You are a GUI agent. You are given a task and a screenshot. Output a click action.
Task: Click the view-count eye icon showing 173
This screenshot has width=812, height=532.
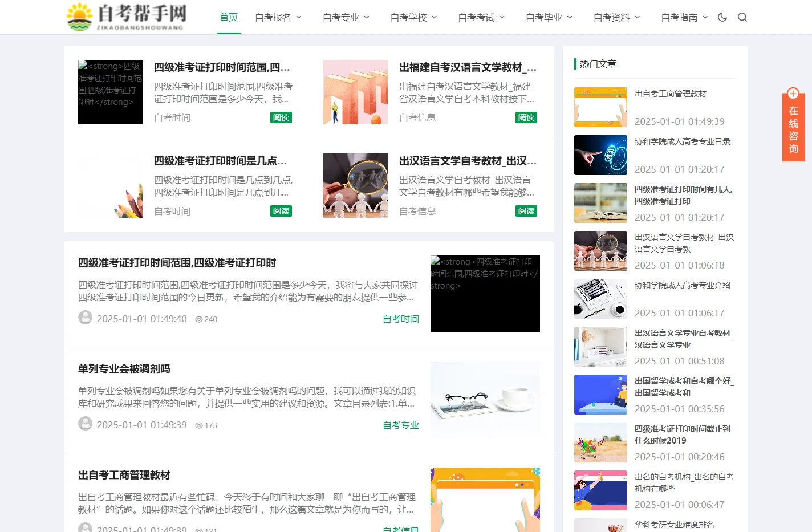pyautogui.click(x=199, y=425)
